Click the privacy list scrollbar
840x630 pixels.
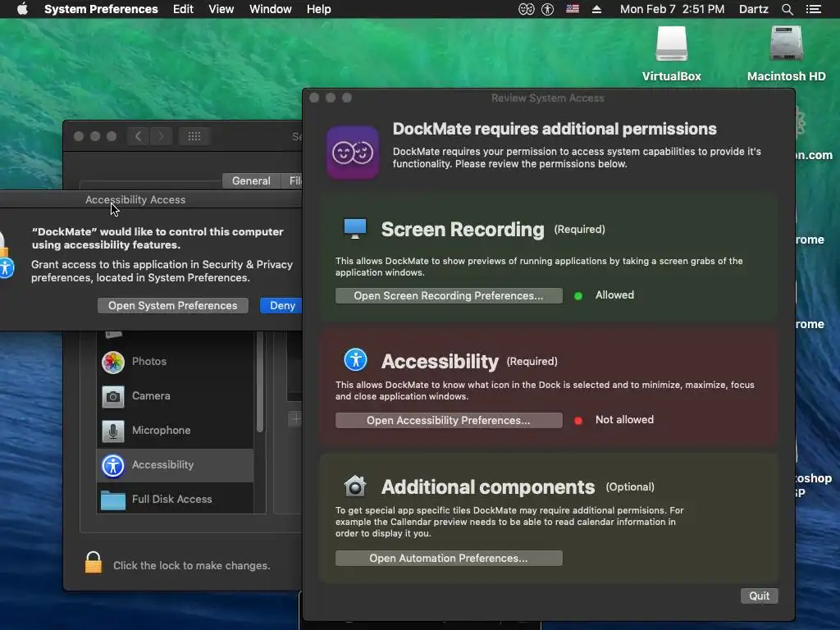(x=260, y=382)
